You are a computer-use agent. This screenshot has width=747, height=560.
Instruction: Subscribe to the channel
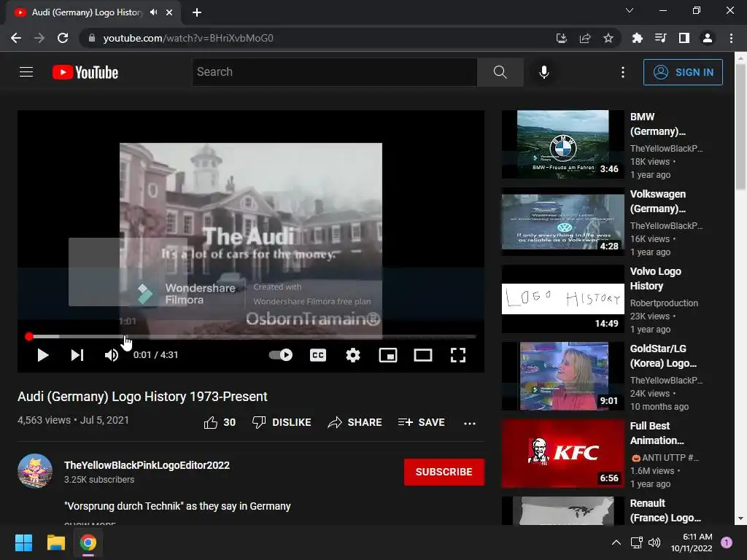[444, 472]
